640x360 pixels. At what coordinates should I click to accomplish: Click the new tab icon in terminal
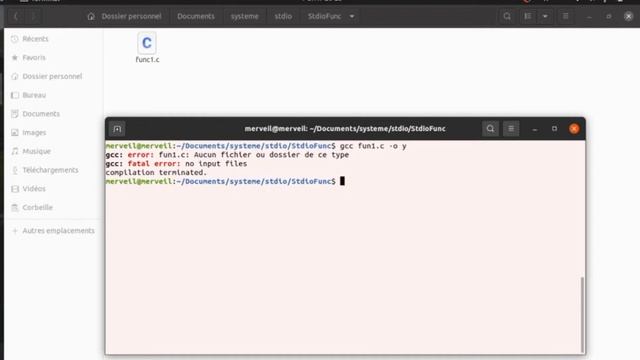pos(117,129)
